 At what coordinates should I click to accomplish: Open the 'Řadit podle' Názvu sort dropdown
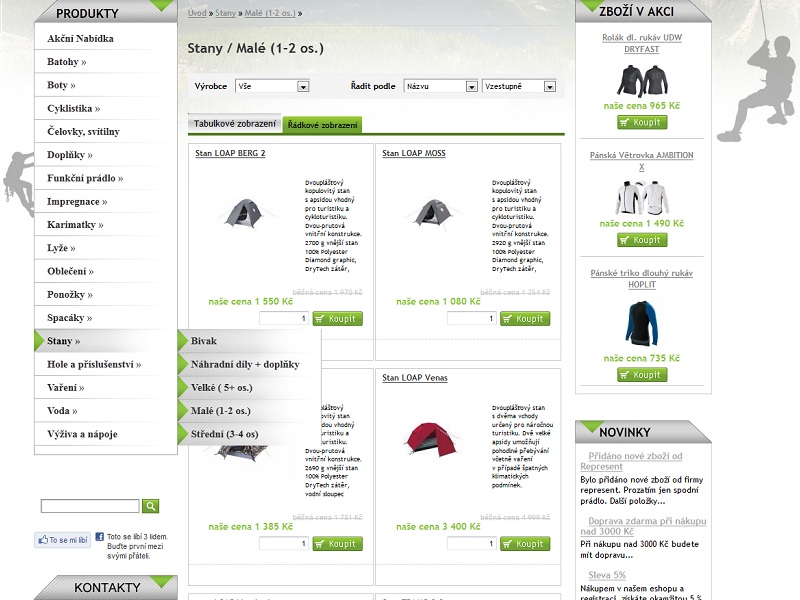click(x=441, y=87)
